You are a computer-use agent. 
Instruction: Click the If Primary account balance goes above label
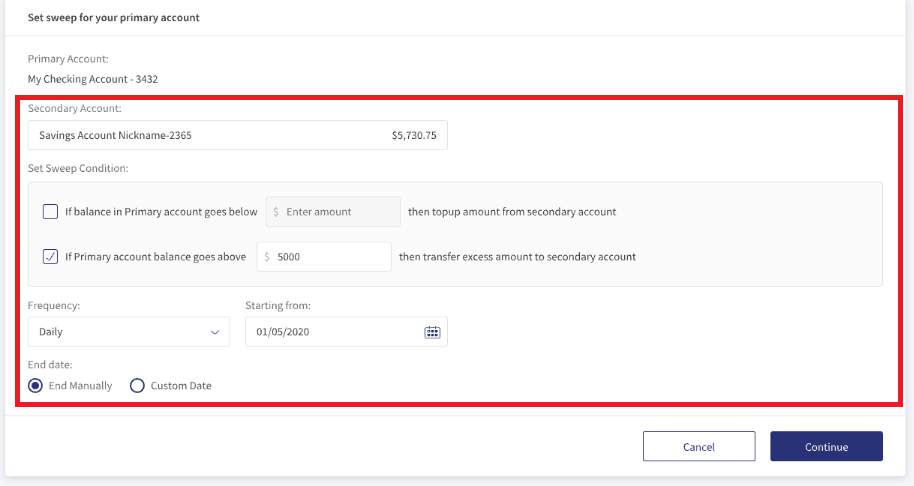[x=156, y=256]
